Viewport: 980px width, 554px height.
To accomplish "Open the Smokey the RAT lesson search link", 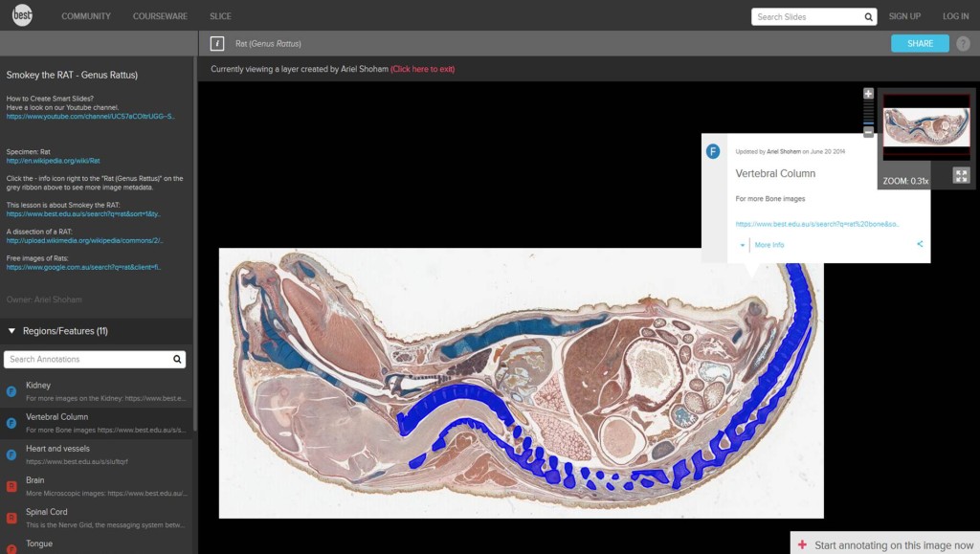I will pyautogui.click(x=84, y=213).
